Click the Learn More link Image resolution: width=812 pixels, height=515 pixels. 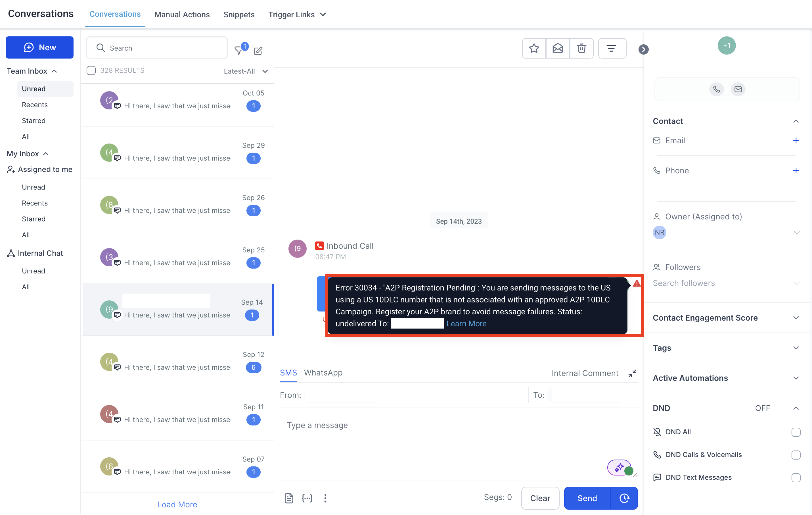pos(466,323)
